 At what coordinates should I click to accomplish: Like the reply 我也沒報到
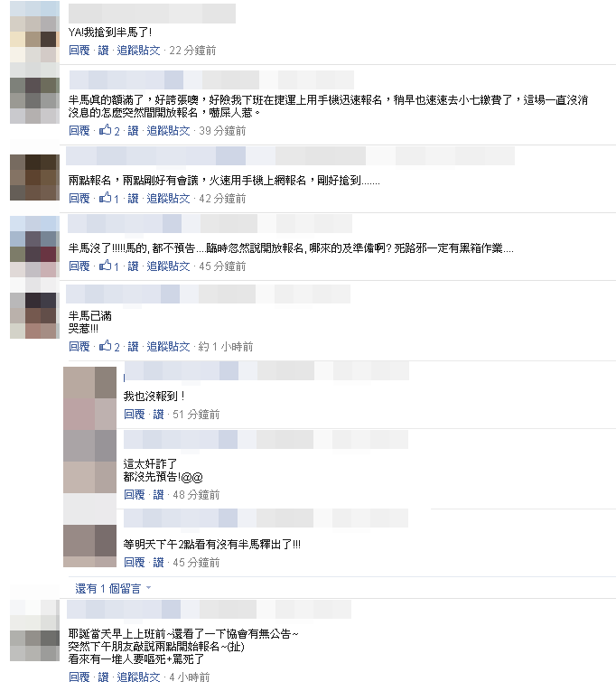coord(159,415)
